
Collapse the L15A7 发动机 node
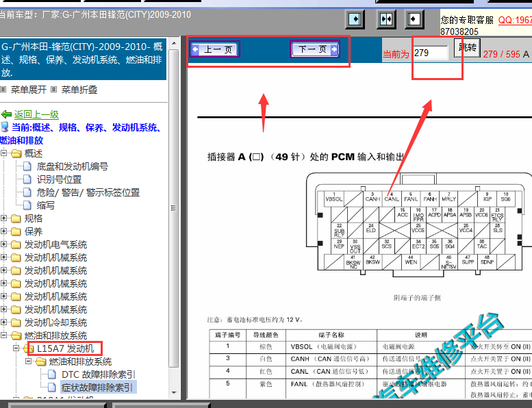[16, 348]
